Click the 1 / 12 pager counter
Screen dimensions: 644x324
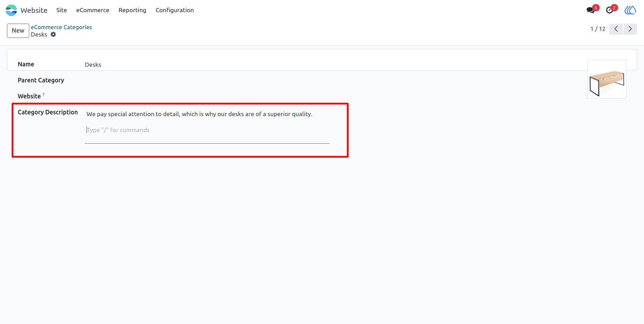598,29
